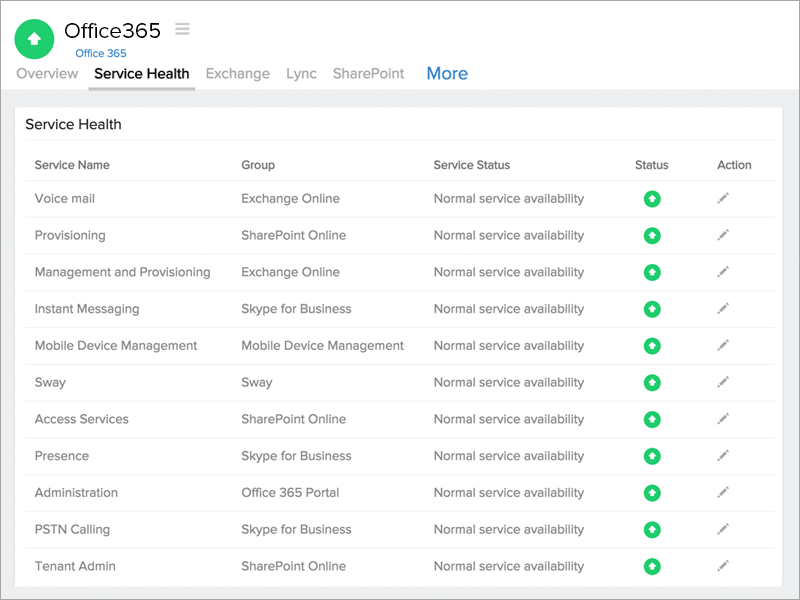Click the green status icon for Sway
800x600 pixels.
652,383
